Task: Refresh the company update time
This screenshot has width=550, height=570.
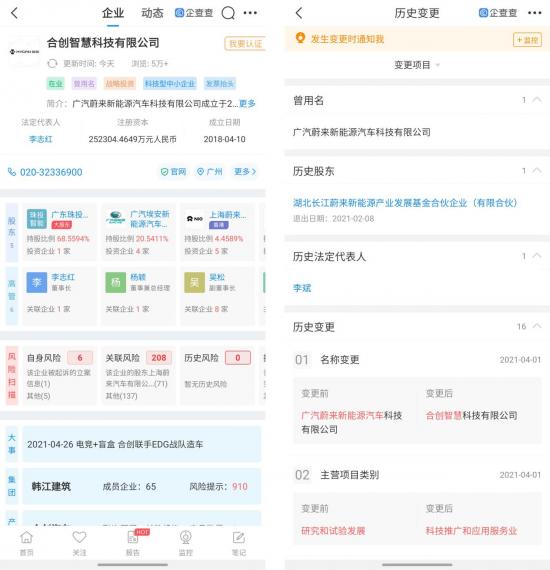Action: [x=52, y=64]
